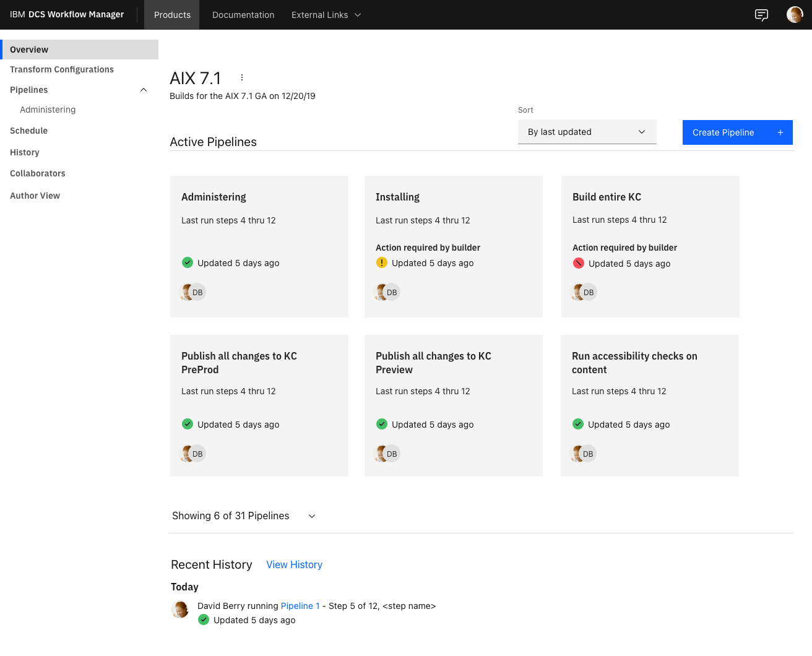This screenshot has height=656, width=812.
Task: Open the Pipeline 1 link in history
Action: [x=300, y=606]
